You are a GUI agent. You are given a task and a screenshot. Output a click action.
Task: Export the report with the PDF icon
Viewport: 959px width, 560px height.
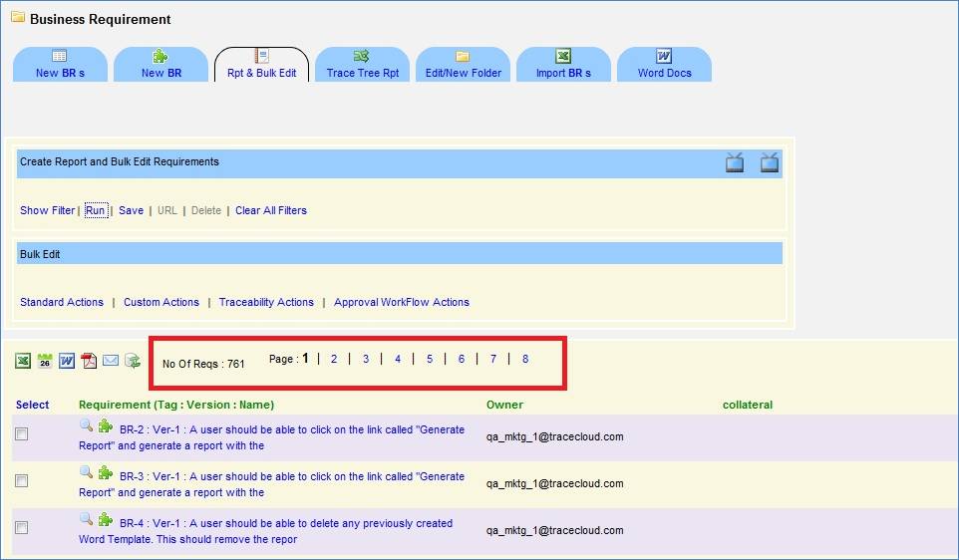coord(89,361)
